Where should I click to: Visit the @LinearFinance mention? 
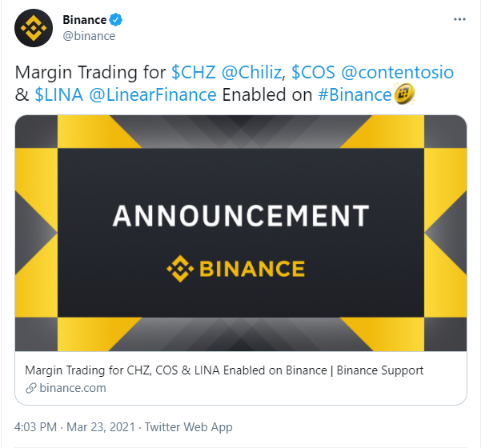pyautogui.click(x=153, y=94)
